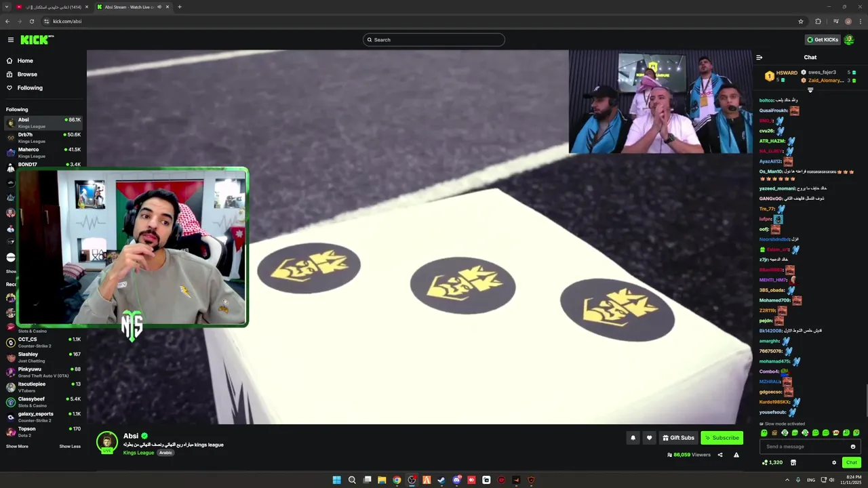The width and height of the screenshot is (868, 488).
Task: Open browser extensions puzzle icon
Action: 818,21
